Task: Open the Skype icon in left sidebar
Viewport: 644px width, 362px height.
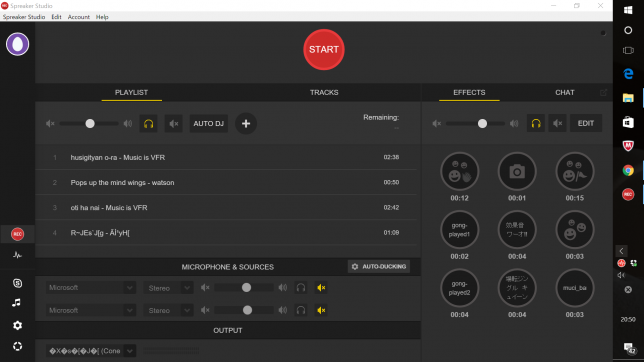Action: coord(17,283)
